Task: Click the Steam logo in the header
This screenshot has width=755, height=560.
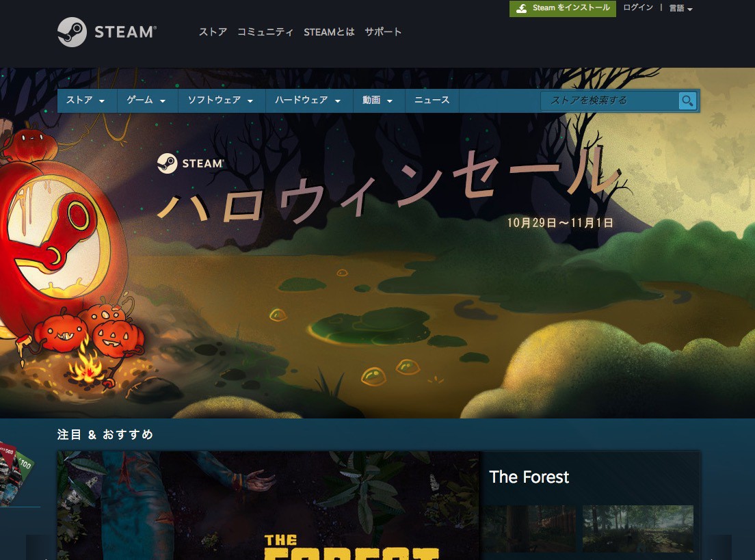Action: click(x=107, y=31)
